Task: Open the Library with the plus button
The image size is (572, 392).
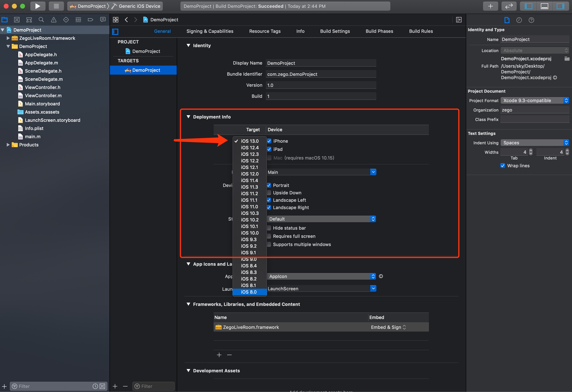Action: tap(490, 6)
